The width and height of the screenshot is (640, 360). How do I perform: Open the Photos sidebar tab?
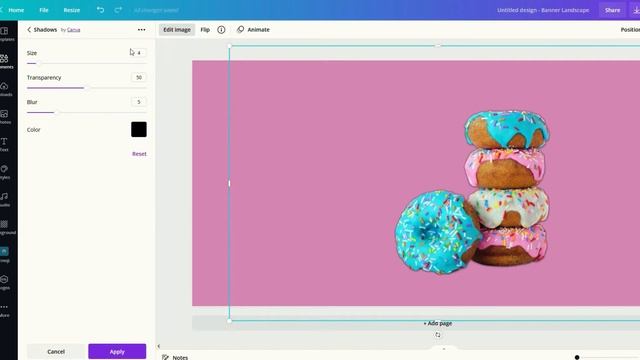[5, 117]
